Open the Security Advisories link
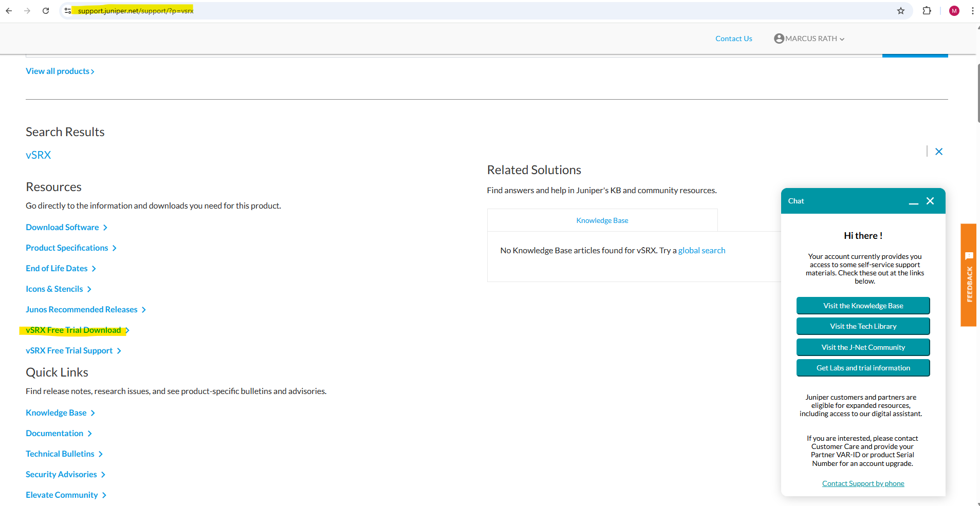 click(x=65, y=475)
